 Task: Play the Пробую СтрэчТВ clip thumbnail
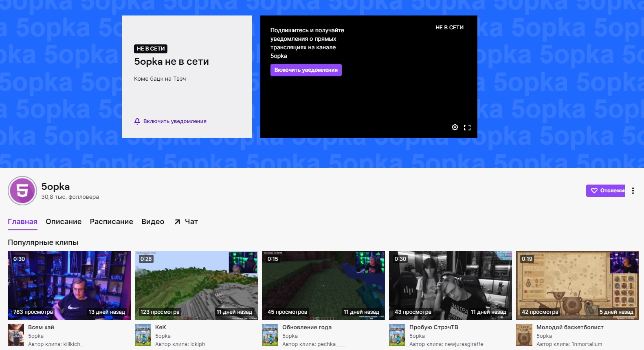pyautogui.click(x=451, y=285)
